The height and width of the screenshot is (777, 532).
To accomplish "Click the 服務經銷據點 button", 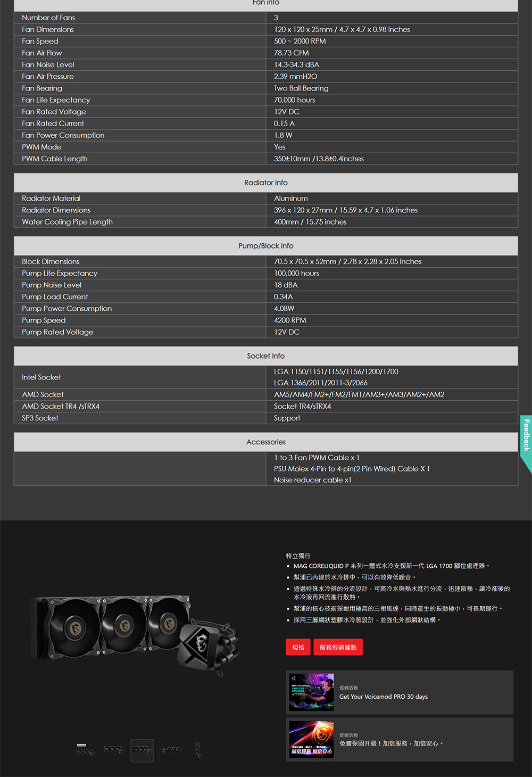I will 338,647.
